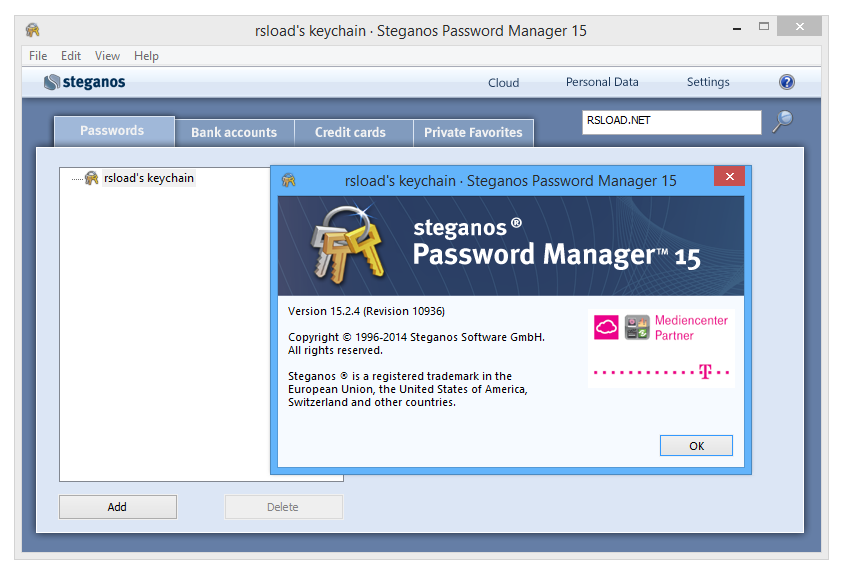Select rsload's keychain tree entry
Viewport: 848px width, 575px height.
tap(149, 178)
